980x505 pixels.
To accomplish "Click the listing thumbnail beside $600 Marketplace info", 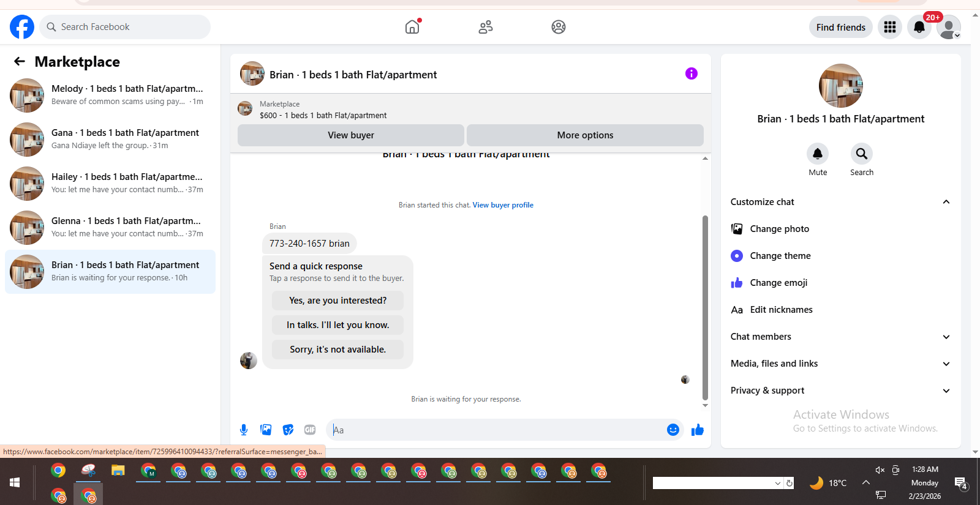I will (245, 109).
